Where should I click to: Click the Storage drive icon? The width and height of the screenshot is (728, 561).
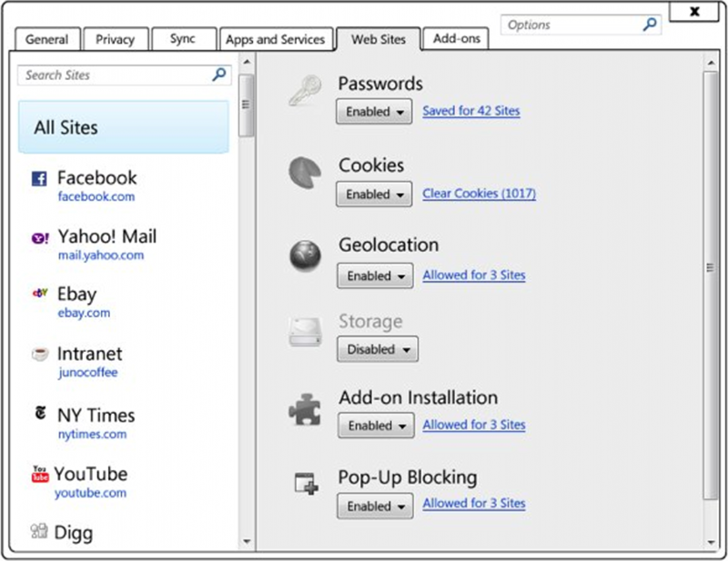point(305,331)
